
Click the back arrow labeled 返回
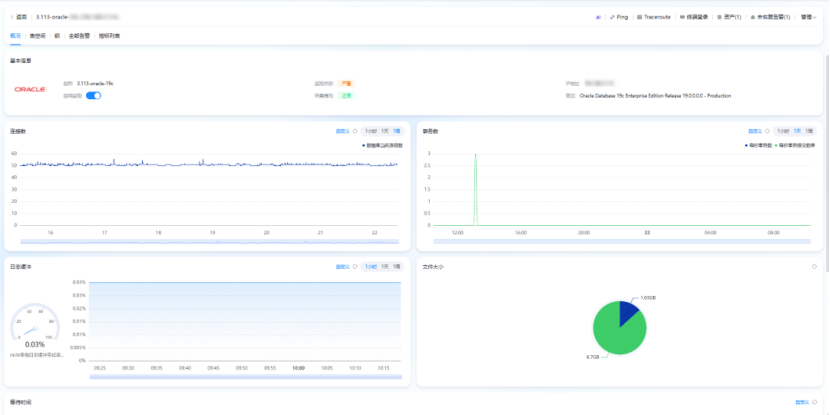click(x=18, y=17)
